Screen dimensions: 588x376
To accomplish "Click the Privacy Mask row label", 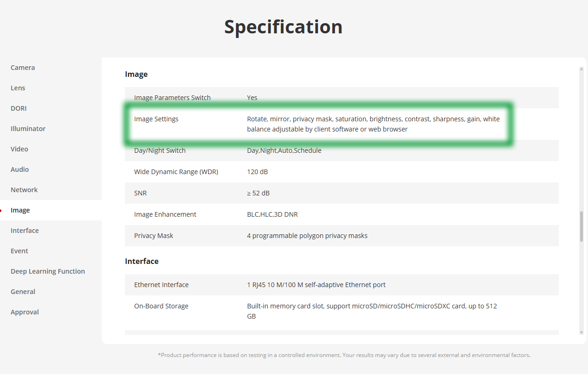I will tap(154, 236).
